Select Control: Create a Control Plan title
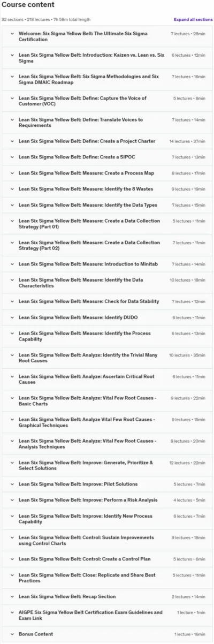Screen dimensions: 214x644 pos(85,559)
